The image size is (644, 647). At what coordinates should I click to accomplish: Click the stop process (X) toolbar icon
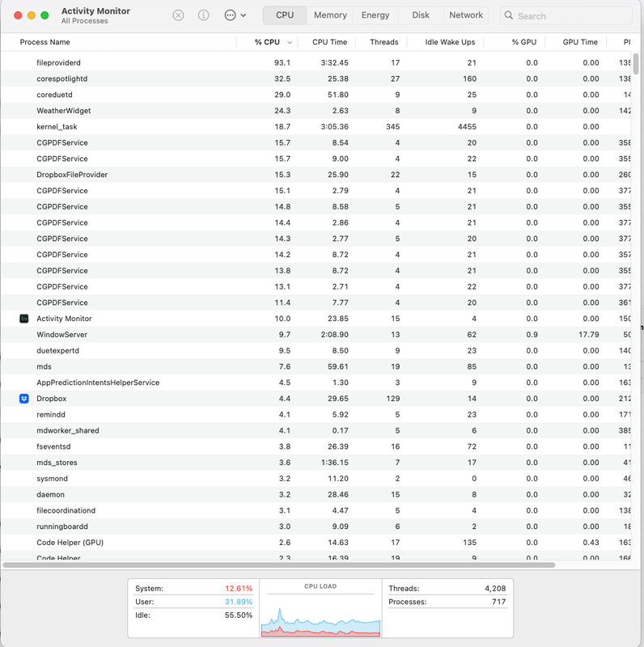pos(178,15)
